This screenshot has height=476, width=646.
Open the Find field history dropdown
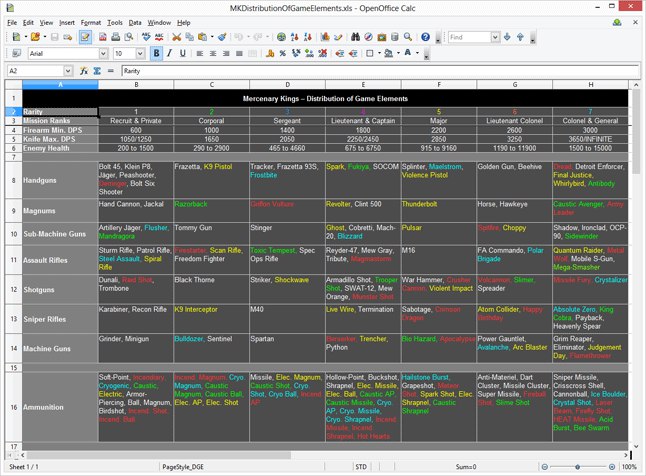[495, 37]
